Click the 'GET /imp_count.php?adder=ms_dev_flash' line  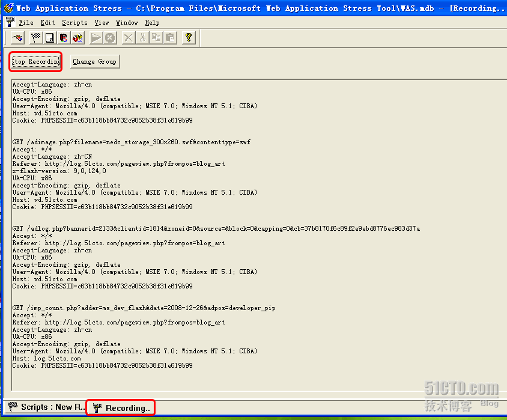[x=144, y=308]
